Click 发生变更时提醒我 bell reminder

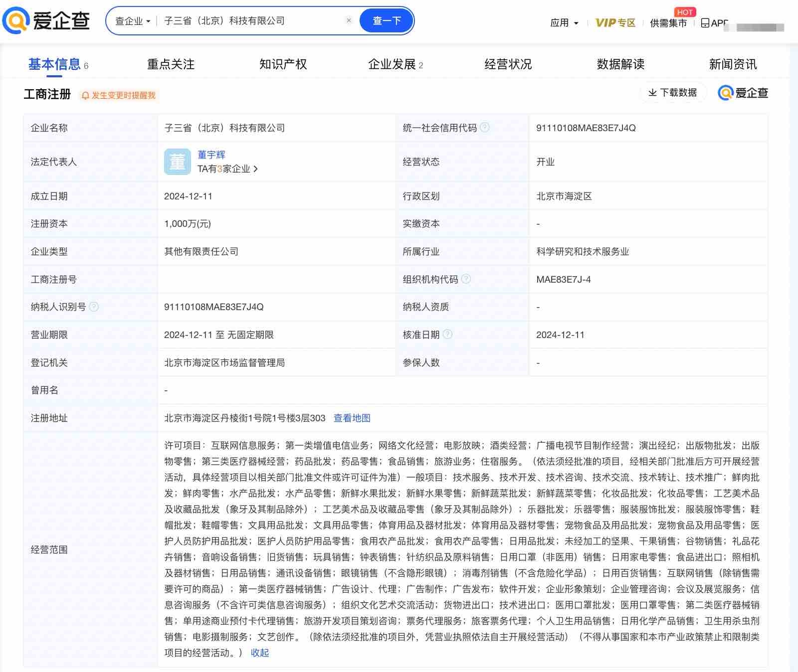(118, 95)
